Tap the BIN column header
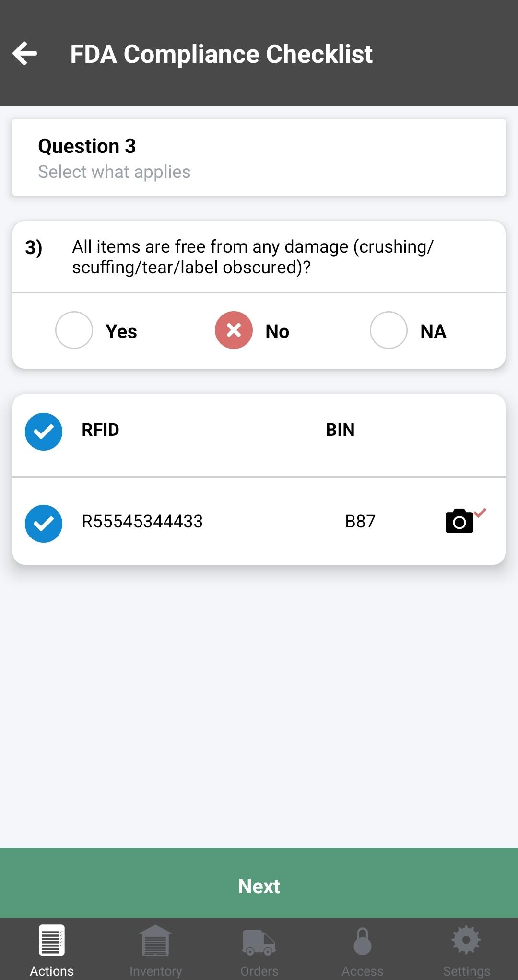The image size is (518, 980). [x=340, y=430]
